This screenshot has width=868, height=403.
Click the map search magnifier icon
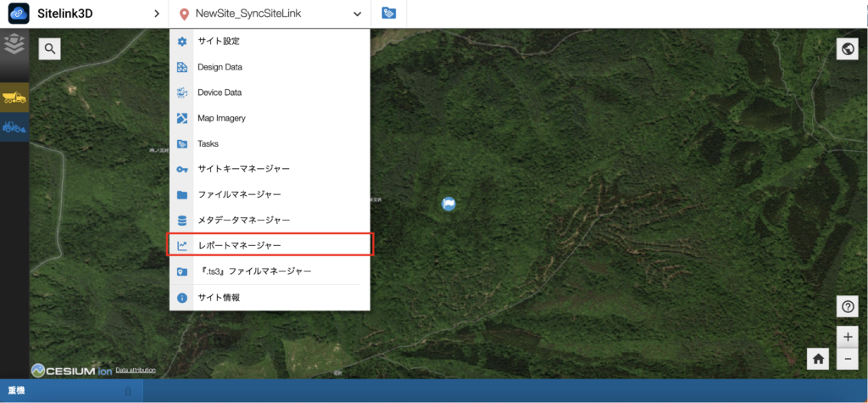[x=50, y=49]
